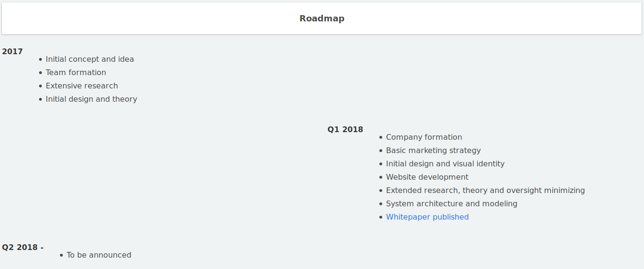
Task: Click Initial design and theory item
Action: point(91,99)
